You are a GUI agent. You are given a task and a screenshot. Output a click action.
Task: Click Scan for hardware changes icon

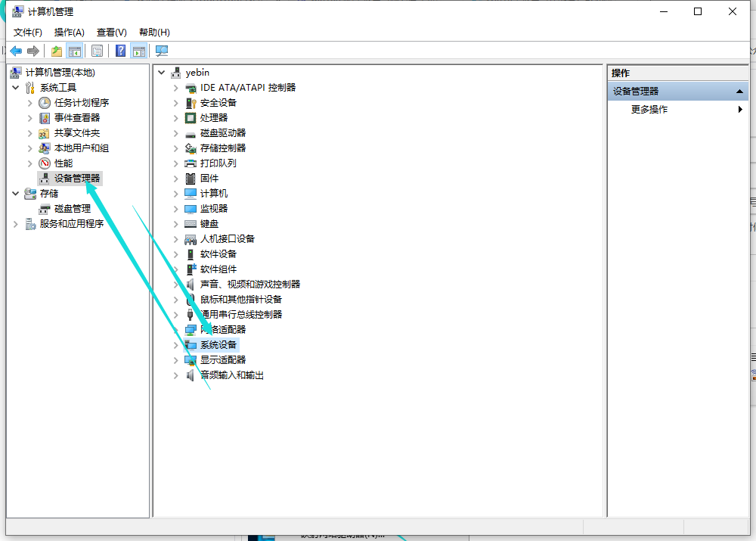coord(162,51)
